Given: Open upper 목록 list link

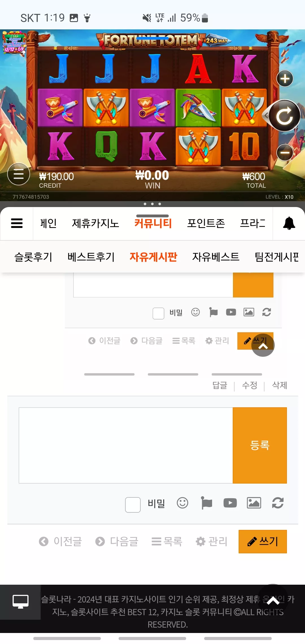Looking at the screenshot, I should (184, 341).
